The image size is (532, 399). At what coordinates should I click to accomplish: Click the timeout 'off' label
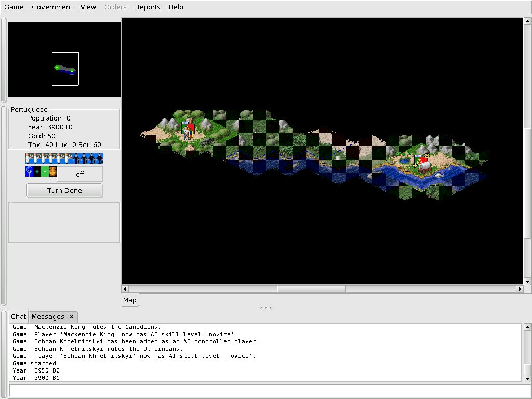pos(80,174)
